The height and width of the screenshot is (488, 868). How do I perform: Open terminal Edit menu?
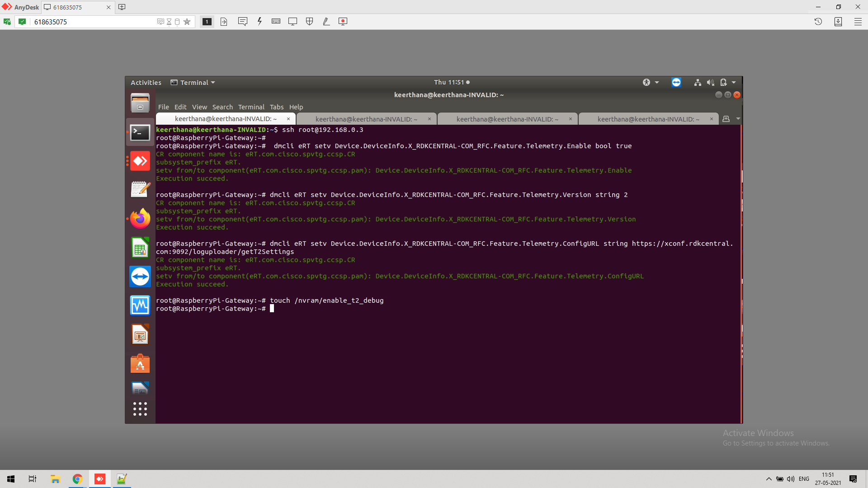(x=180, y=107)
